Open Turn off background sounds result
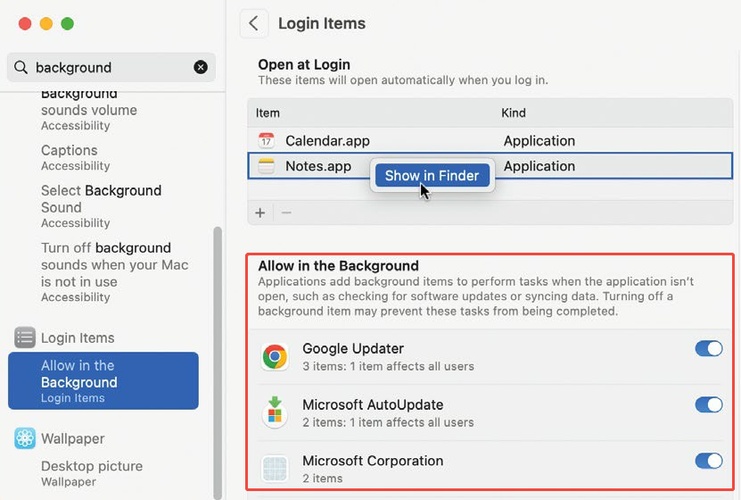Image resolution: width=741 pixels, height=500 pixels. pos(114,272)
